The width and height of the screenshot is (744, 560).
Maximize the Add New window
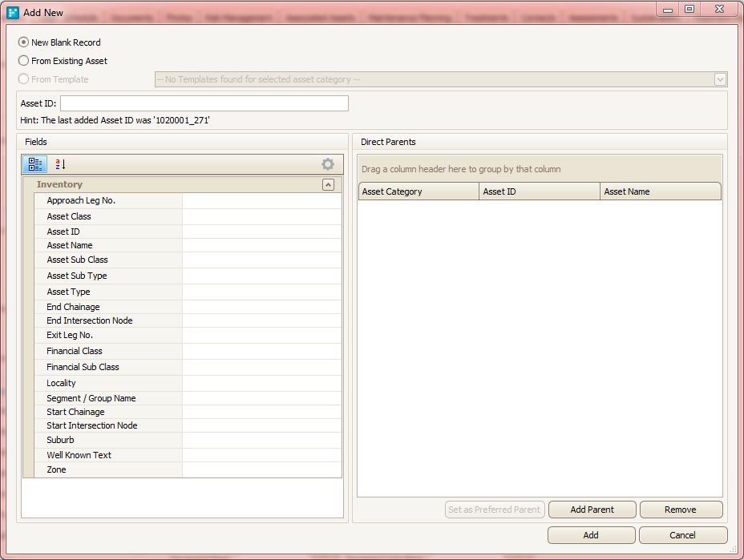[689, 9]
